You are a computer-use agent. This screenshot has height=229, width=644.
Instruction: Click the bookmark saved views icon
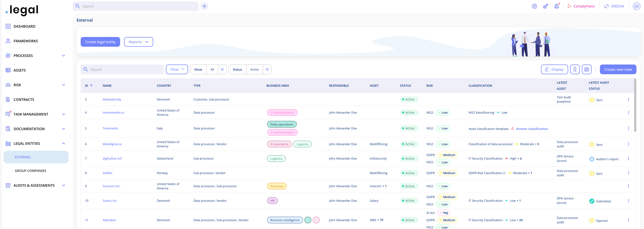[575, 69]
